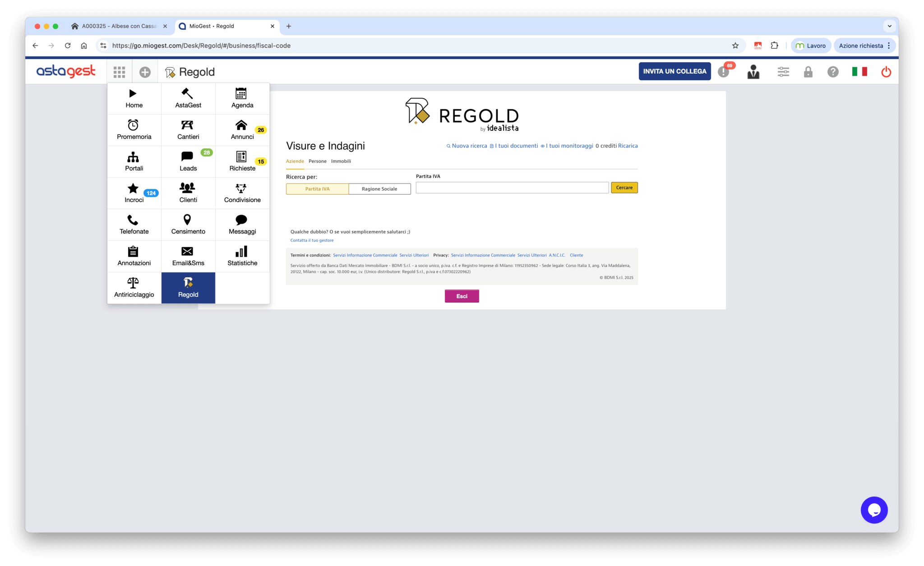
Task: Click the padlock icon
Action: pyautogui.click(x=808, y=72)
